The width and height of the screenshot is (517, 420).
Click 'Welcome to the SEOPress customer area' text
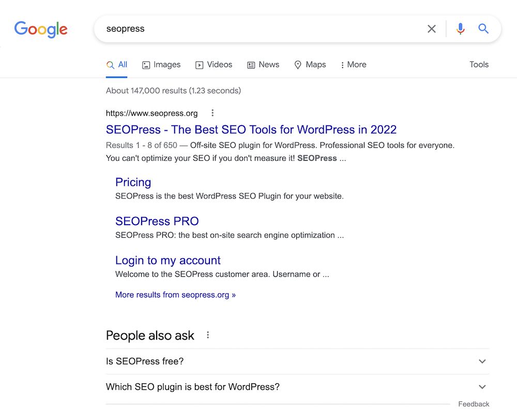[x=222, y=274]
